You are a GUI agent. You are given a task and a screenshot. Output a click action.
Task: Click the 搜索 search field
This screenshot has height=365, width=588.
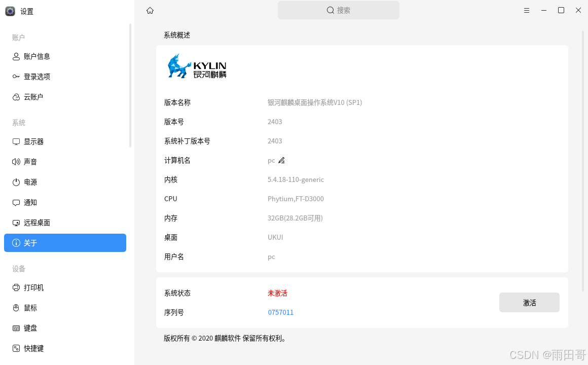[x=338, y=10]
